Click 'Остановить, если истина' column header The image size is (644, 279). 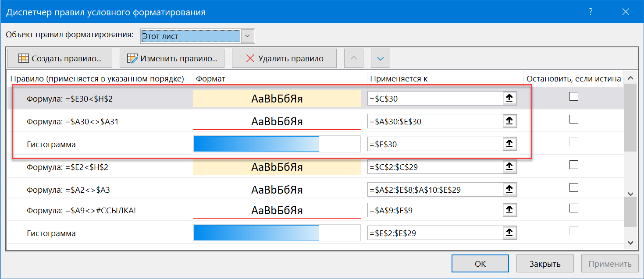coord(573,79)
